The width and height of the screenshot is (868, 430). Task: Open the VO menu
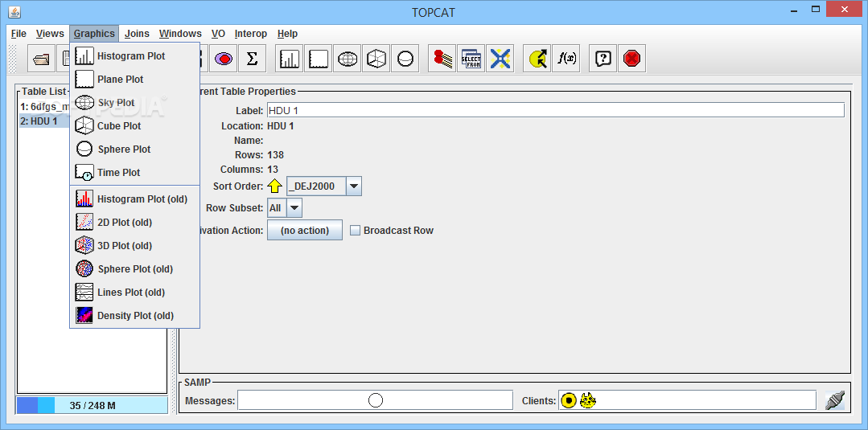point(218,34)
